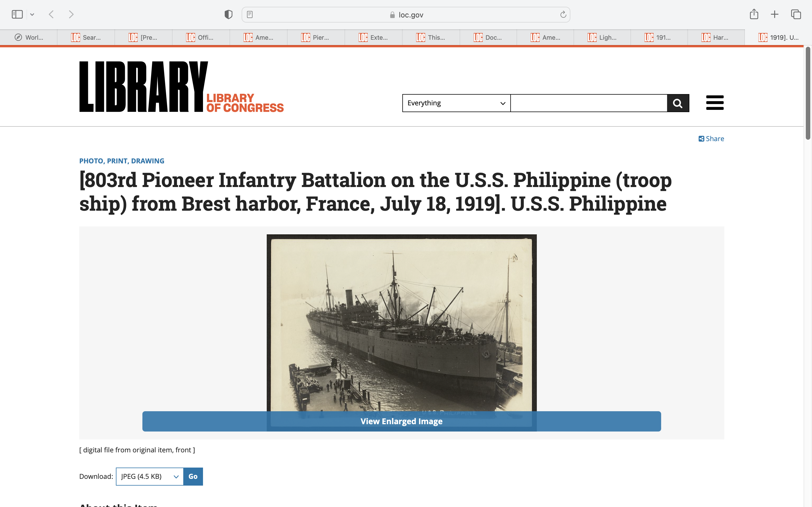Open a new tab with plus icon
812x507 pixels.
[775, 14]
